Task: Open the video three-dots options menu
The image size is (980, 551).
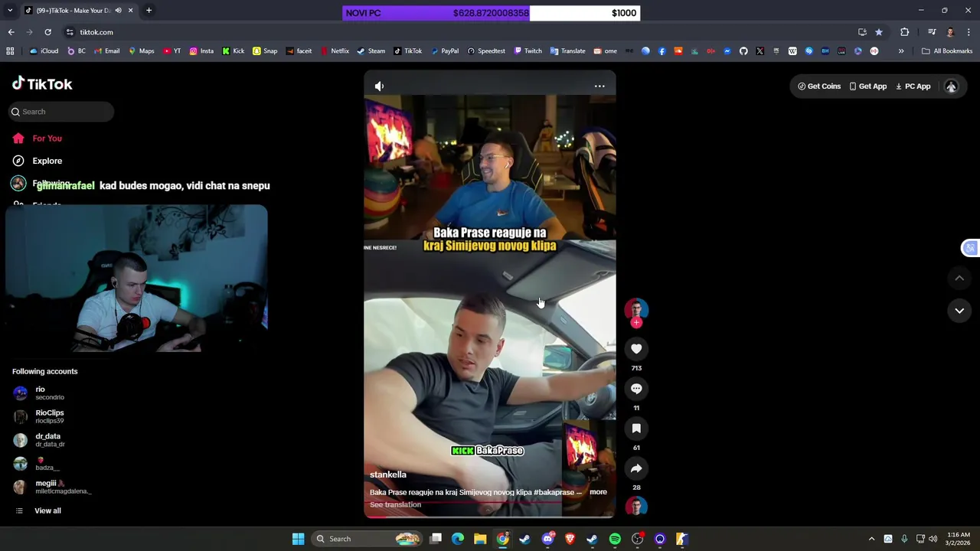Action: pos(599,86)
